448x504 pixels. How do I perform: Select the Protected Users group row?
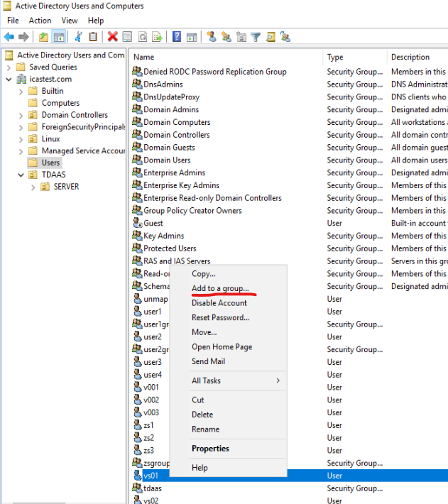(x=289, y=248)
